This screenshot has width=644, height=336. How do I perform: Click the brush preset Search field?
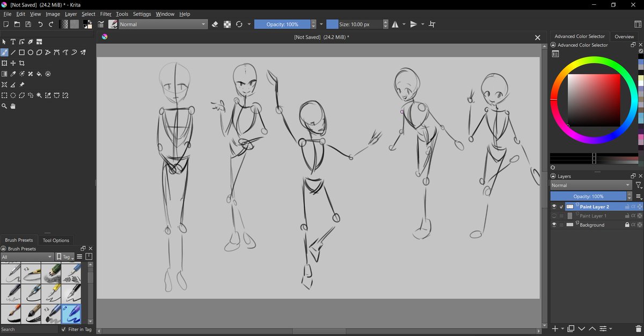coord(29,330)
